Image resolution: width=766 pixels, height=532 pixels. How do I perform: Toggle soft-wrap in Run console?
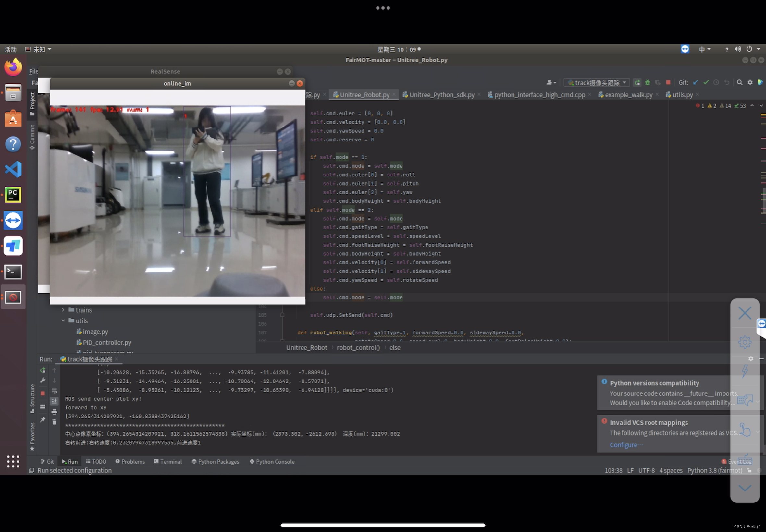[54, 391]
